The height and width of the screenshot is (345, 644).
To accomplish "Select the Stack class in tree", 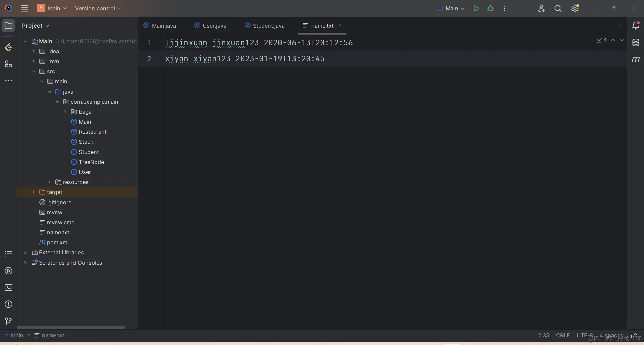I will coord(82,142).
